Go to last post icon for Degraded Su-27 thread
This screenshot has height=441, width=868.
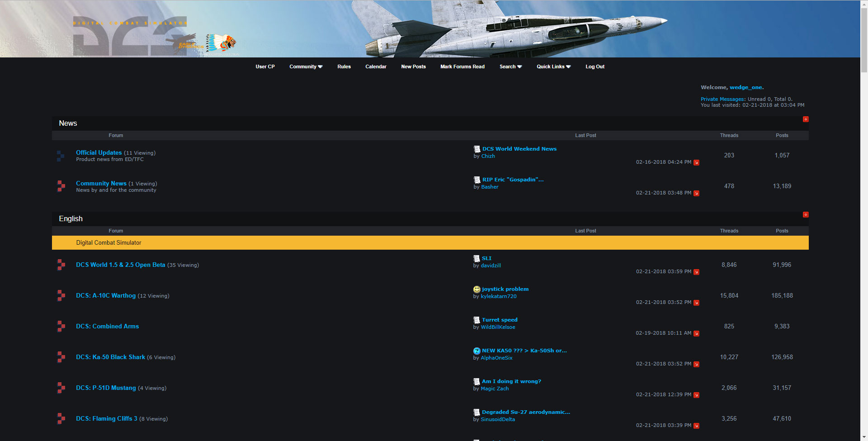click(697, 426)
